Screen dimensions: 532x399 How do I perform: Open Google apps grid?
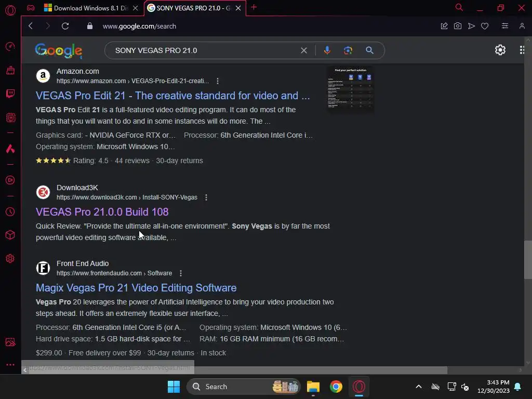[x=523, y=50]
